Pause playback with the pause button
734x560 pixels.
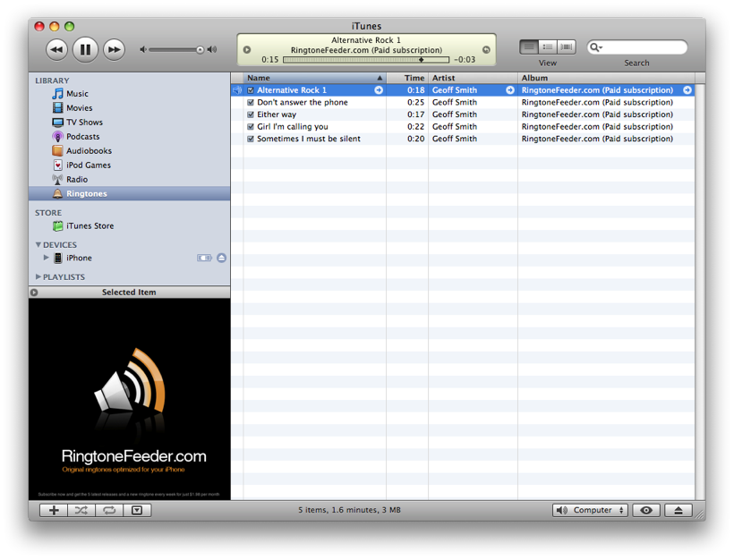point(85,49)
